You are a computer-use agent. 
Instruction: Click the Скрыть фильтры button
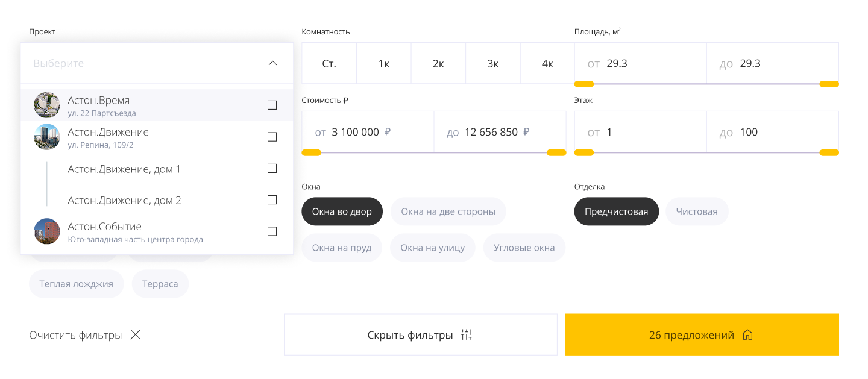[420, 334]
